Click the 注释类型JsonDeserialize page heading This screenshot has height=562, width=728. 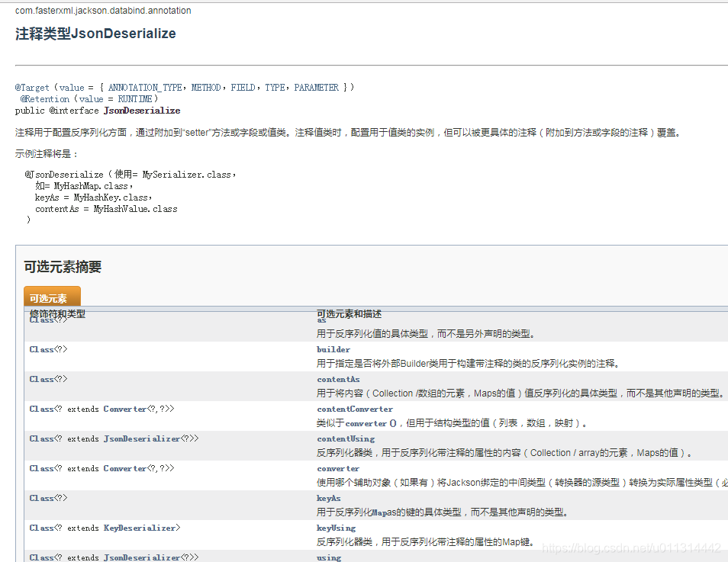tap(95, 34)
